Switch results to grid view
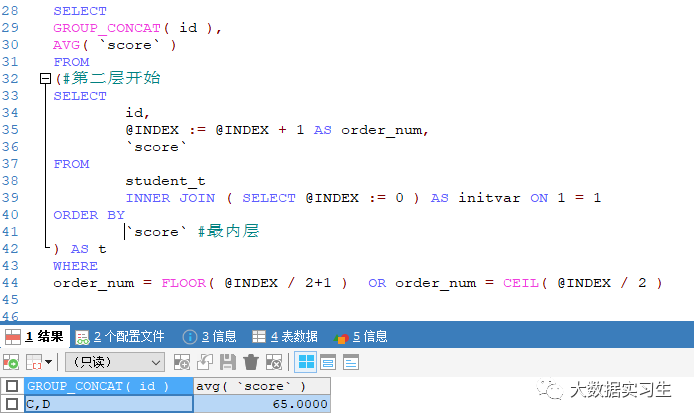Viewport: 694px width, 420px height. 306,362
